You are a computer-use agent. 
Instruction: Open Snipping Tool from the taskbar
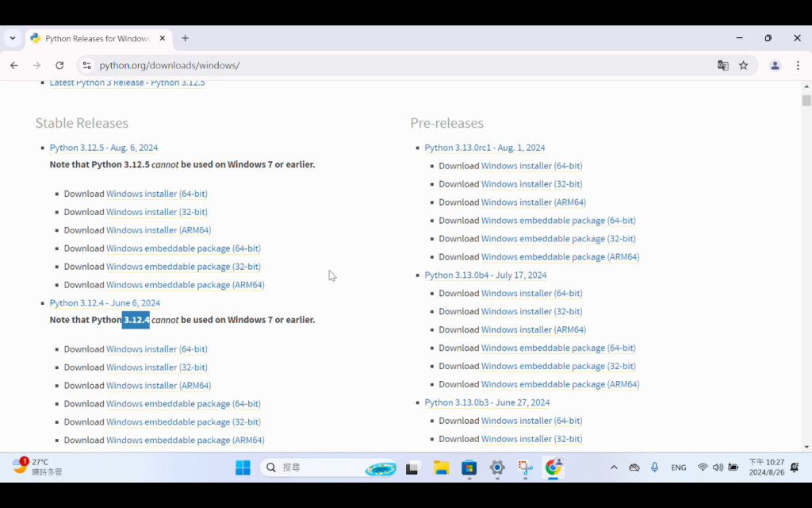point(525,468)
